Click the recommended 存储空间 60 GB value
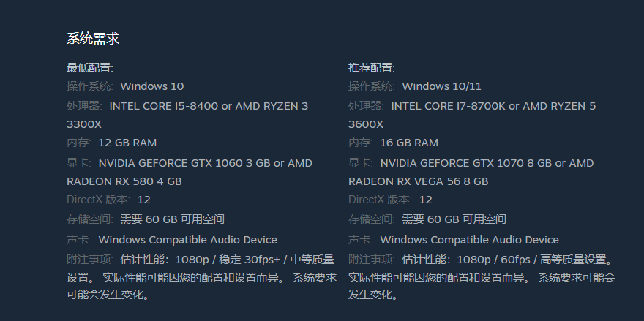The width and height of the screenshot is (644, 321). click(454, 219)
